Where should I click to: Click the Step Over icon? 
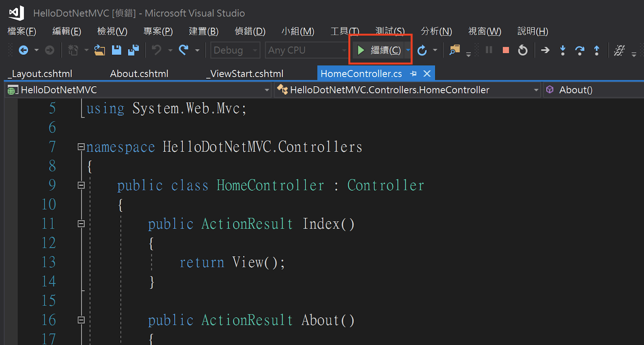click(580, 50)
